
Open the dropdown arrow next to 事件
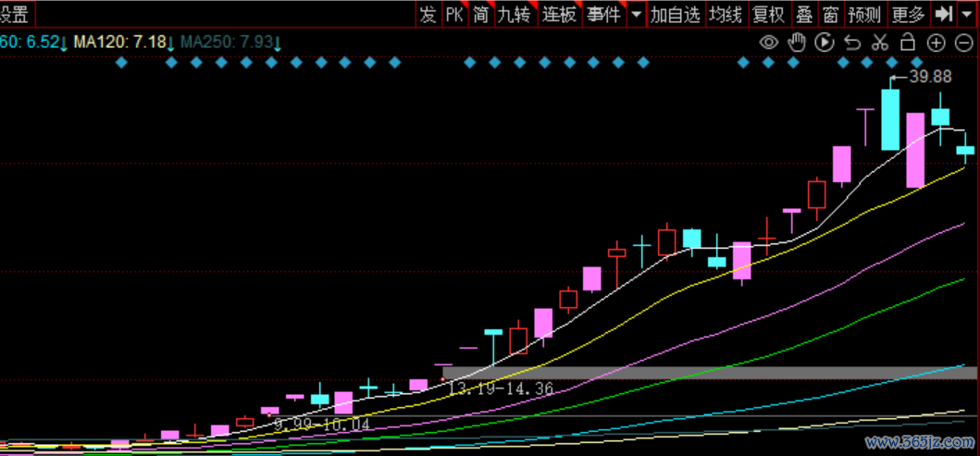(x=637, y=14)
